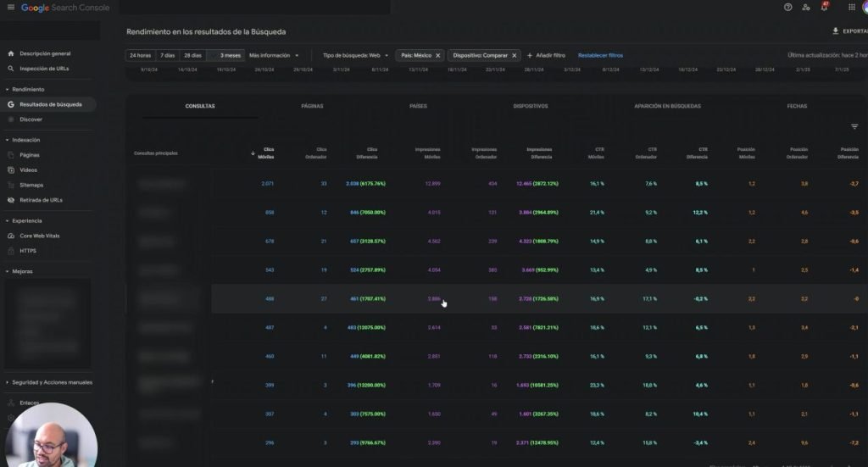Screen dimensions: 868x467
Task: Open Sitemaps in the sidebar
Action: [x=31, y=186]
